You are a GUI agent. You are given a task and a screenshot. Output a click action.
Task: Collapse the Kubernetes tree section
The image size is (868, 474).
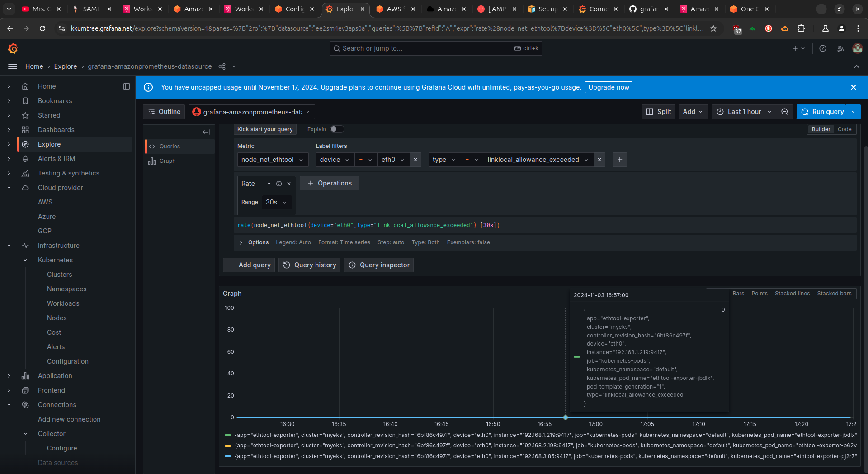click(x=25, y=260)
